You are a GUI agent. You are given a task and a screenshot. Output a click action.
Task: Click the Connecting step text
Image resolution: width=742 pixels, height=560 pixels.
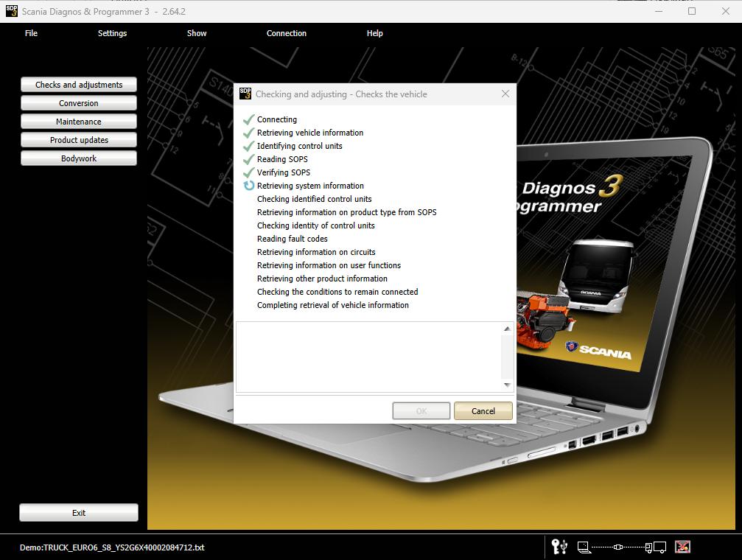coord(277,119)
